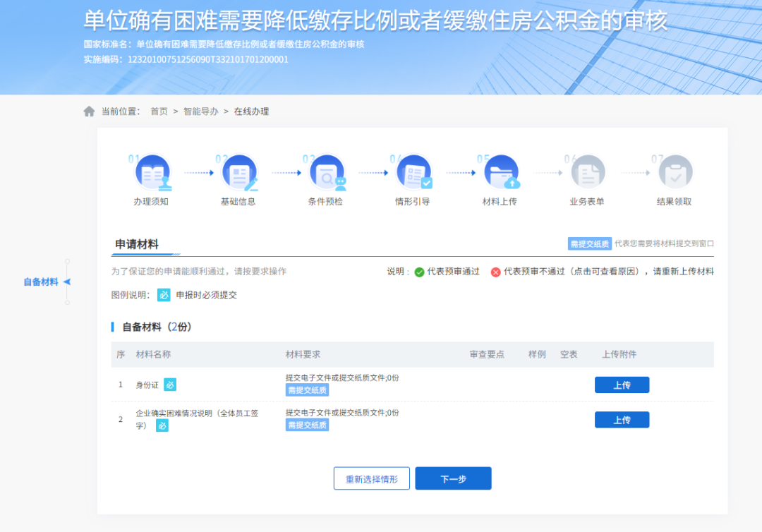Open 首页 breadcrumb link

pyautogui.click(x=159, y=111)
